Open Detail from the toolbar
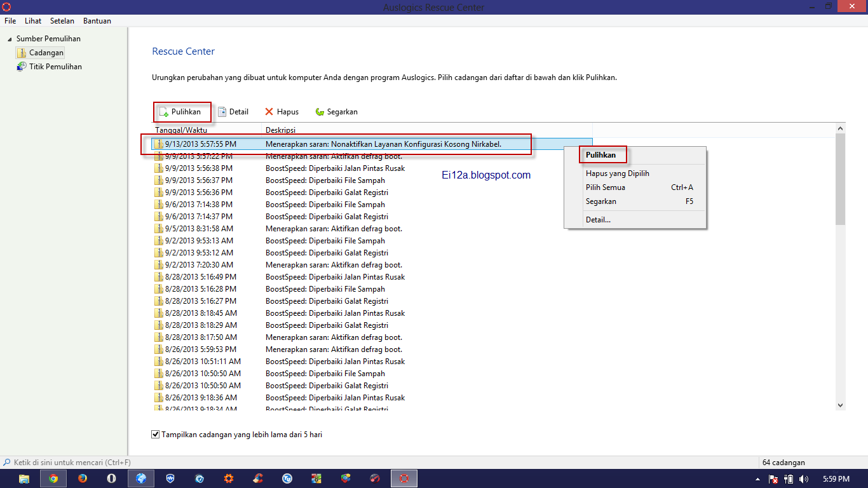868x488 pixels. point(233,112)
